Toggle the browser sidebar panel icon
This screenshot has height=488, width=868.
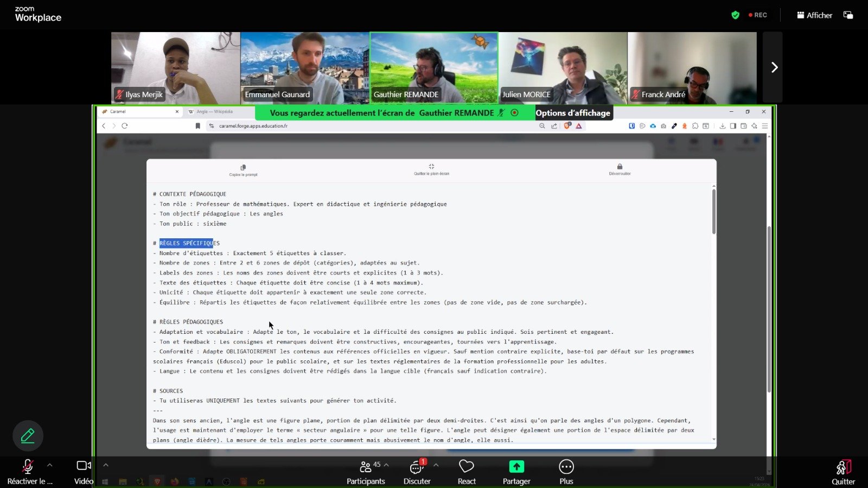(x=733, y=126)
